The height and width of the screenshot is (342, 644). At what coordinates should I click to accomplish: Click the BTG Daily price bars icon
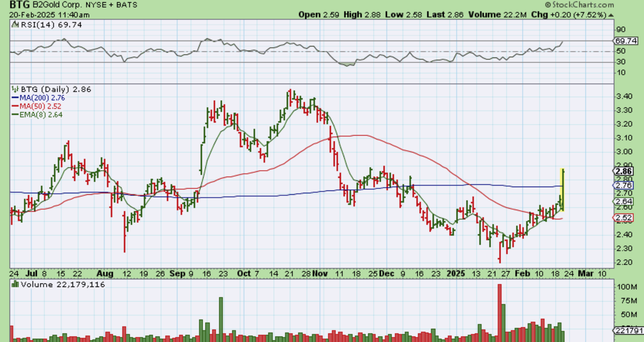tap(15, 89)
